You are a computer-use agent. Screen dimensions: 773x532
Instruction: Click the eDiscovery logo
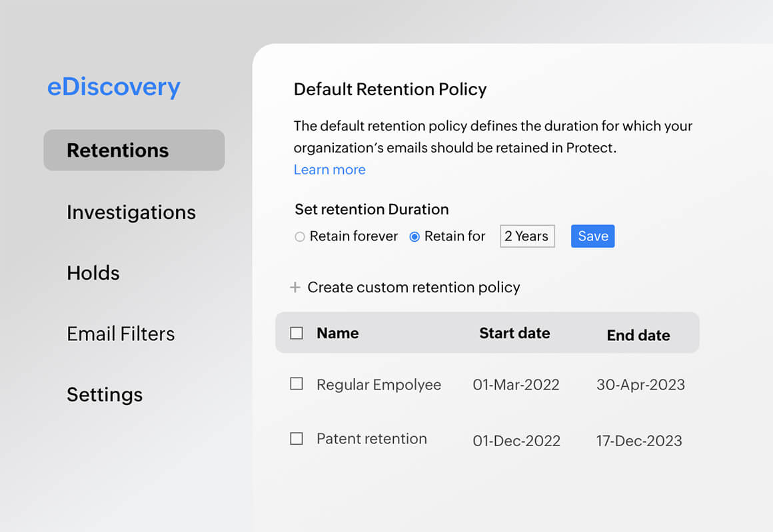click(114, 87)
